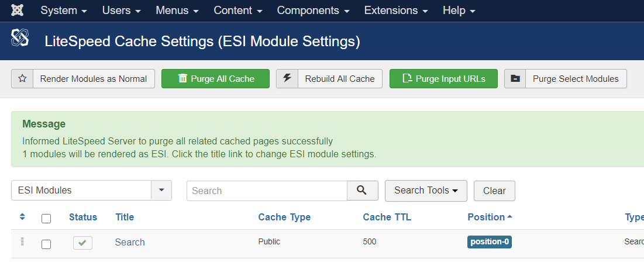Click the Purge All Cache button

click(216, 79)
